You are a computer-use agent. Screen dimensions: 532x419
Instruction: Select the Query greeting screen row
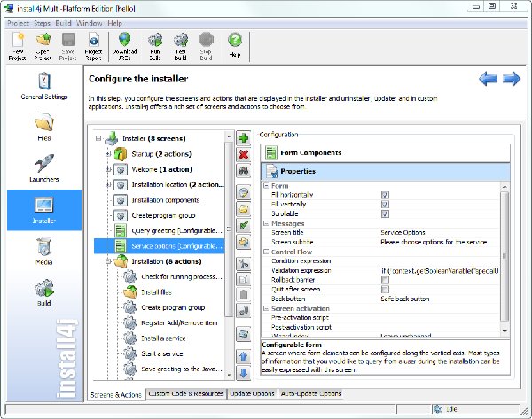point(159,231)
